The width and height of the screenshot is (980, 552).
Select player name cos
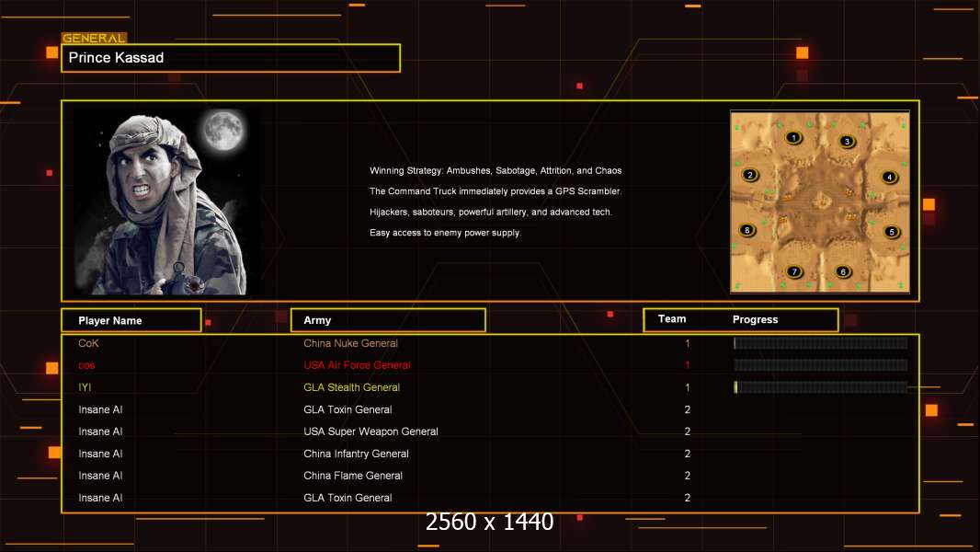86,365
